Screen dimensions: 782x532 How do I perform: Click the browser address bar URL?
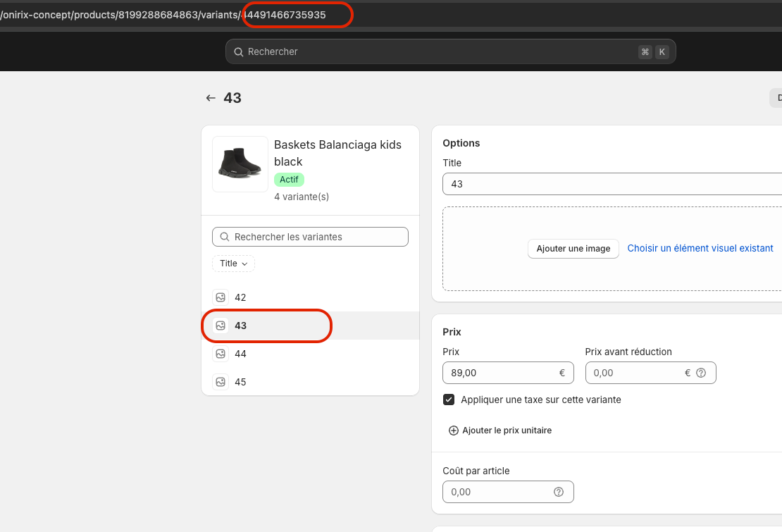point(163,15)
